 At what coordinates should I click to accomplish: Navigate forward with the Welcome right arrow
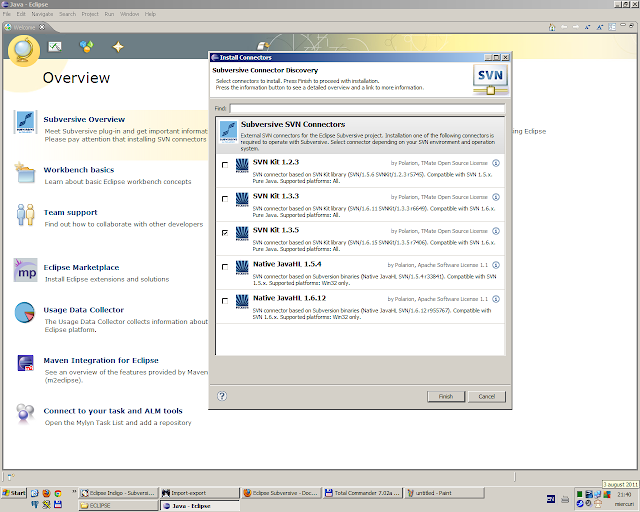click(576, 27)
